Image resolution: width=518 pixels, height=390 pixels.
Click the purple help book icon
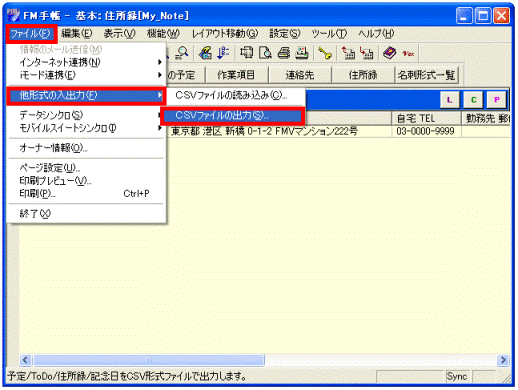tap(389, 53)
